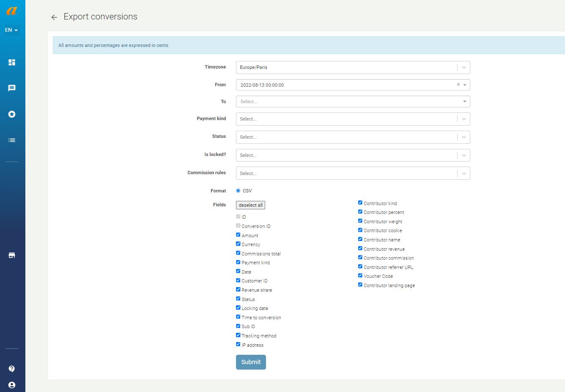The image size is (565, 392).
Task: Open the Status dropdown
Action: point(353,137)
